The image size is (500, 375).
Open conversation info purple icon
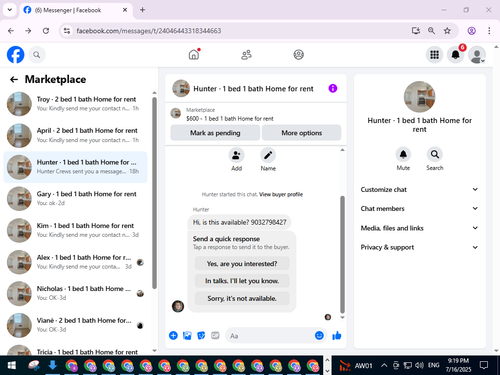coord(333,88)
